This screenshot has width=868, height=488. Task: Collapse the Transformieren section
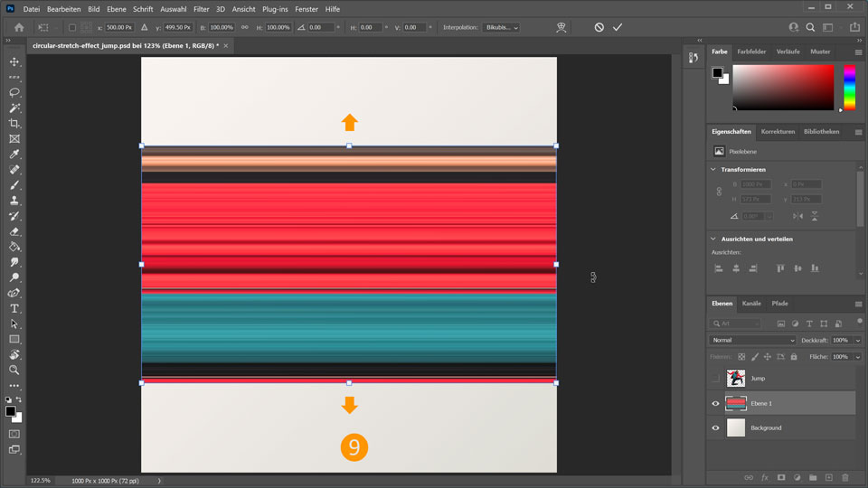click(713, 169)
